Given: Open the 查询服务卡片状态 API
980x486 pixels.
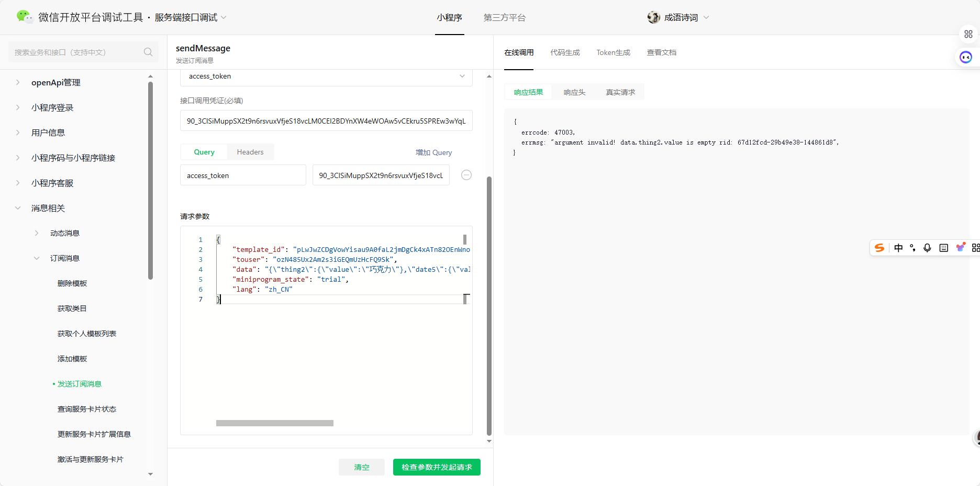Looking at the screenshot, I should click(87, 409).
